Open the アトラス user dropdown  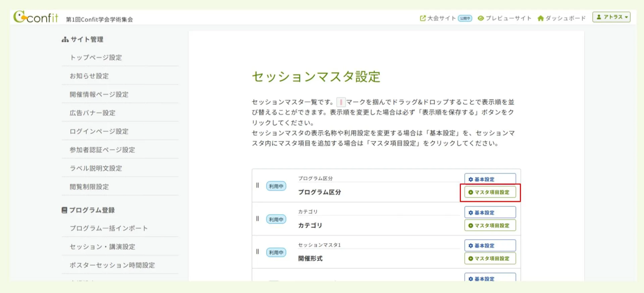coord(611,17)
